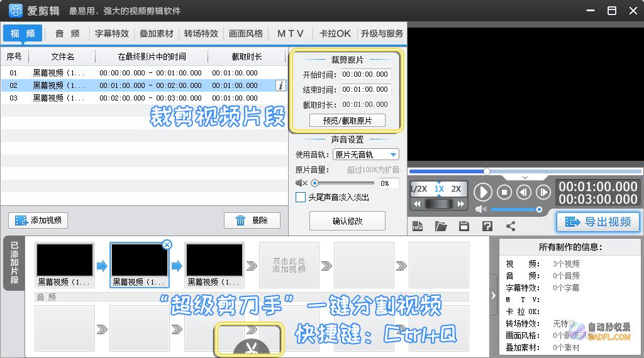Open 升级与服务 tab

tap(382, 34)
